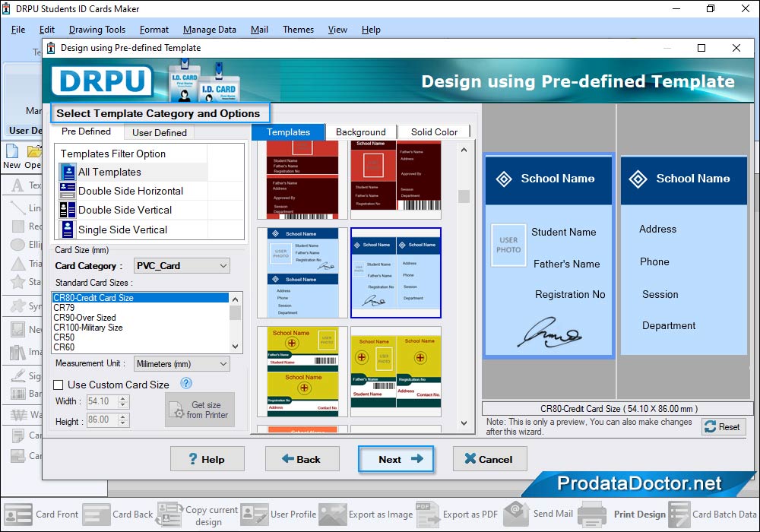760x532 pixels.
Task: Click the Back button
Action: tap(302, 459)
